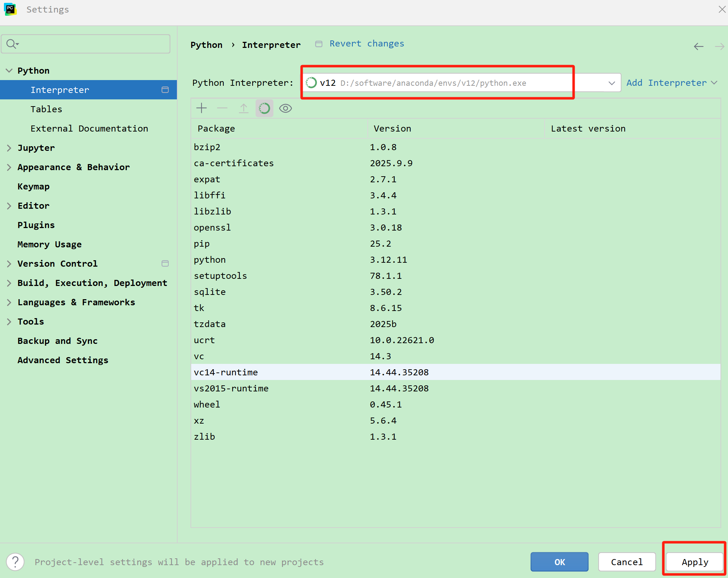Expand the Editor settings section
The width and height of the screenshot is (728, 578).
click(x=9, y=206)
